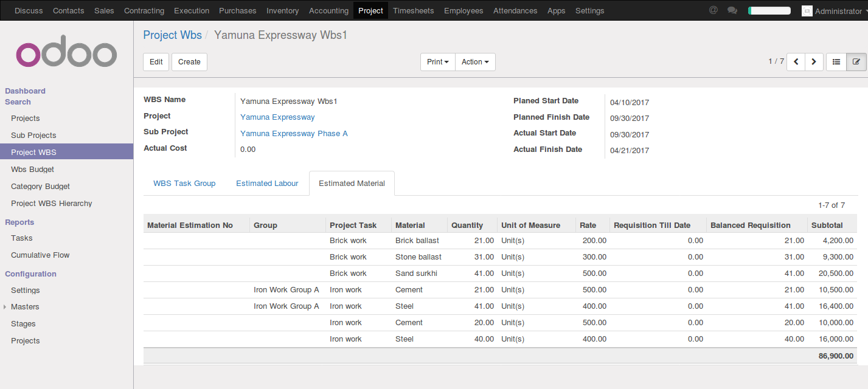Open Sub Projects in the sidebar
The image size is (868, 389).
tap(33, 136)
